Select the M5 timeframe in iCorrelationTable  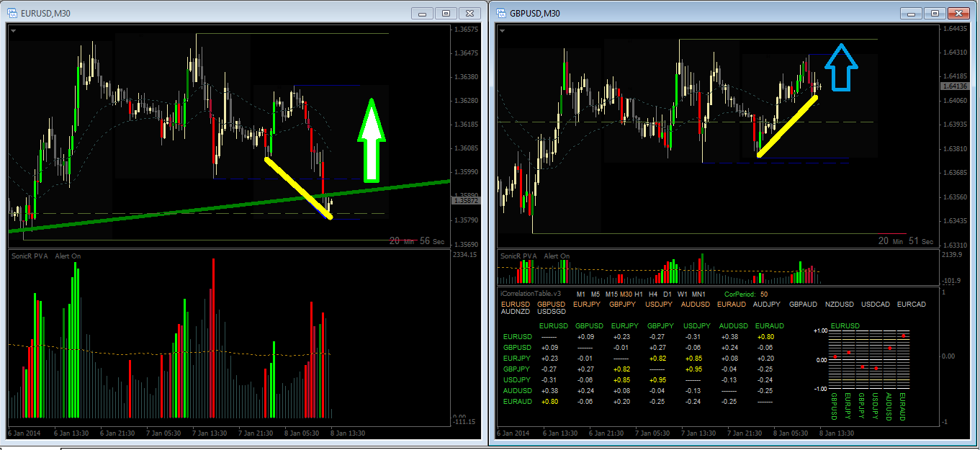[x=595, y=294]
